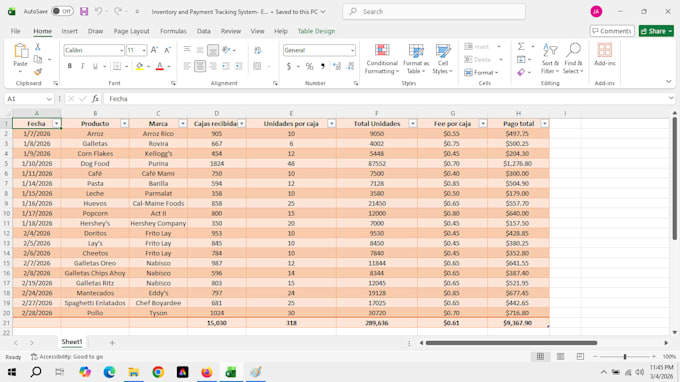Collapse the ribbon with chevron

click(668, 82)
